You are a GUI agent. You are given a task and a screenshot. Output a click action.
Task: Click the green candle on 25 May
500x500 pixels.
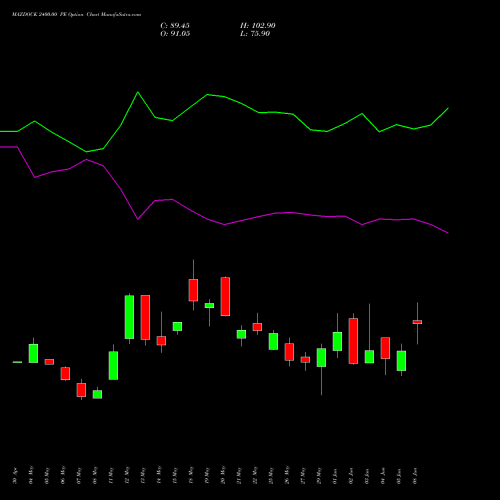(273, 341)
